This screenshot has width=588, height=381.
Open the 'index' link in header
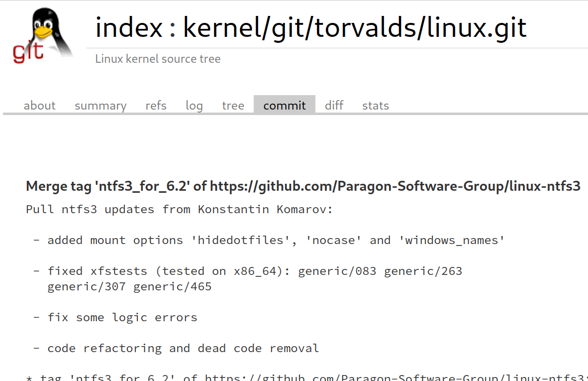pyautogui.click(x=129, y=27)
